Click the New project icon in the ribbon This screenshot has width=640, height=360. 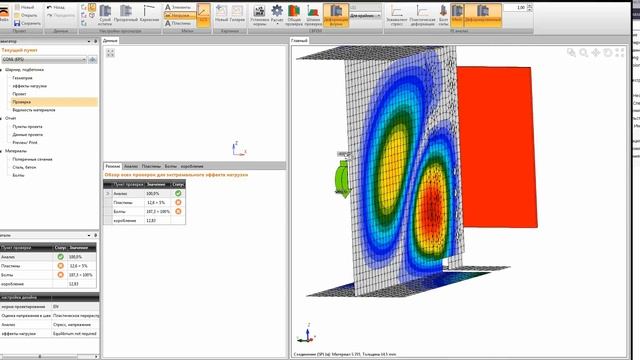(x=17, y=7)
